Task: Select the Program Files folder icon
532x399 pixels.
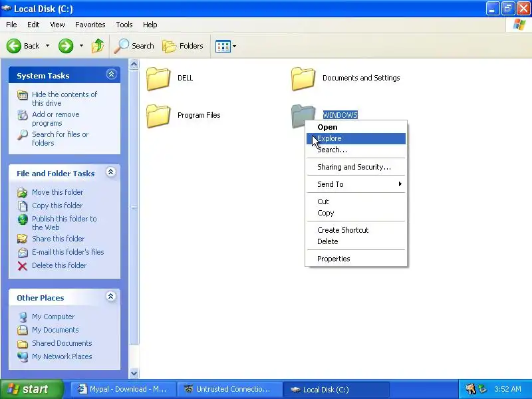Action: point(158,116)
